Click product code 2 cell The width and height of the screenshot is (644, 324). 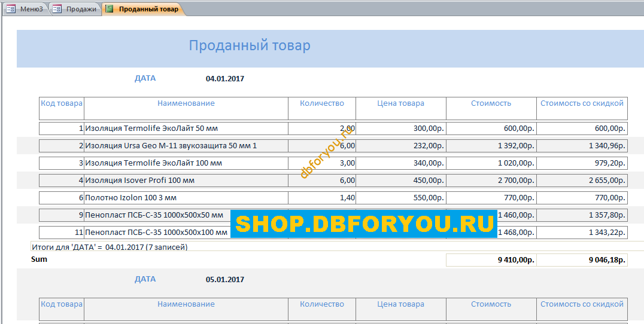[62, 146]
